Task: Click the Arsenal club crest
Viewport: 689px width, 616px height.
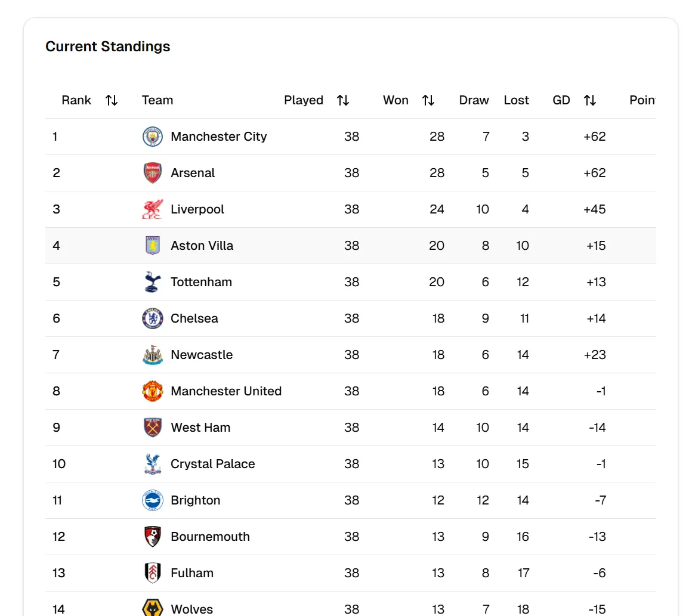Action: coord(153,173)
